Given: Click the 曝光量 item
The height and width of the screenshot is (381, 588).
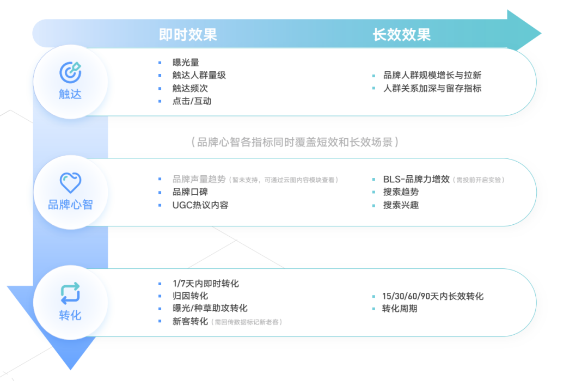Looking at the screenshot, I should 186,62.
